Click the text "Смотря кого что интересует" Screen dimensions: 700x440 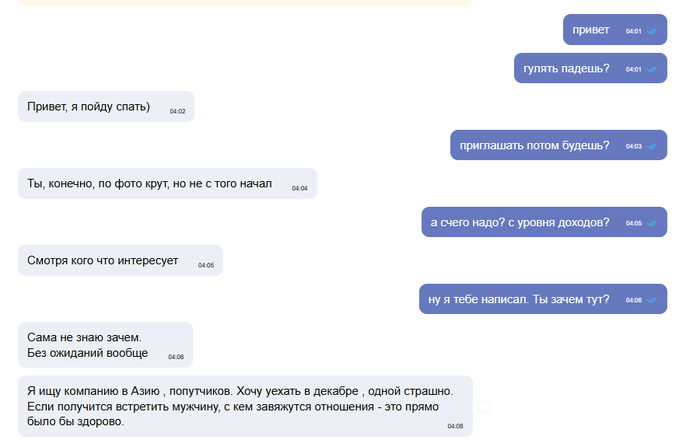coord(103,261)
